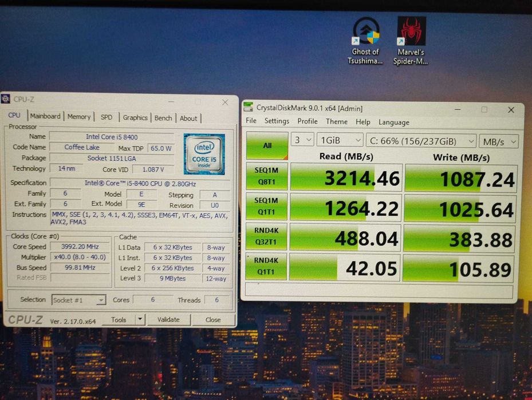Click the 9 MBytes Level 3 cache value
The width and height of the screenshot is (532, 400).
click(x=173, y=278)
